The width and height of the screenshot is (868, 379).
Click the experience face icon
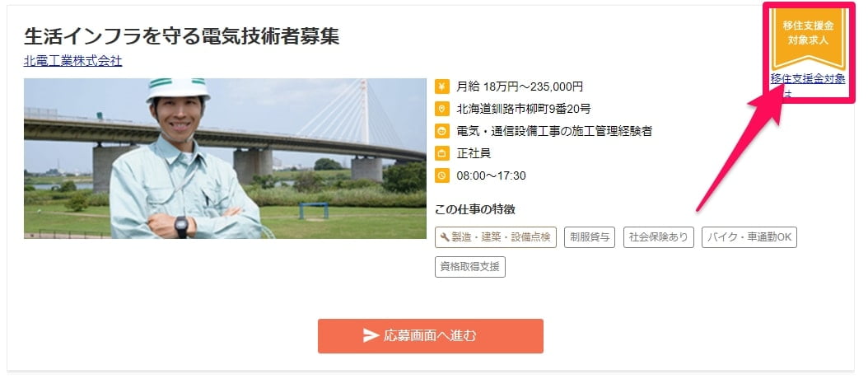[x=441, y=131]
